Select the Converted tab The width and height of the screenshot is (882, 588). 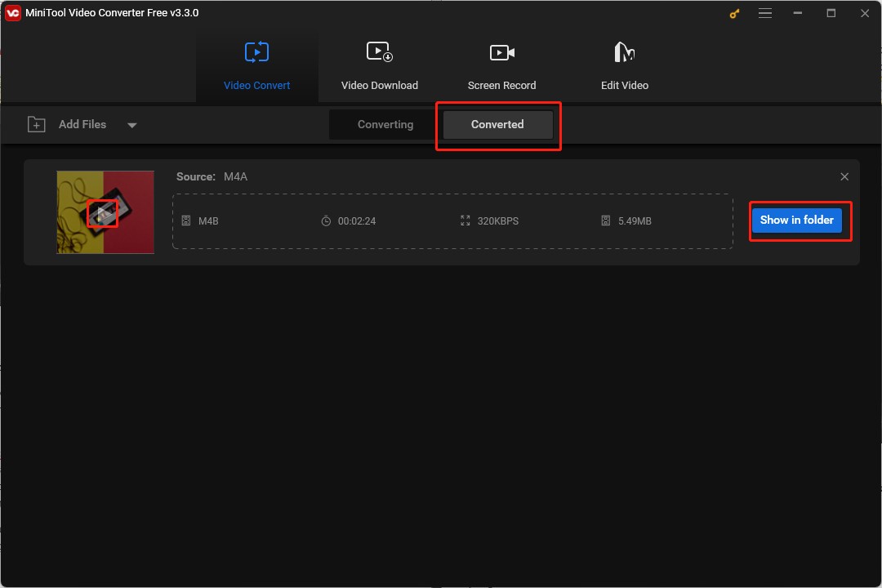point(497,125)
